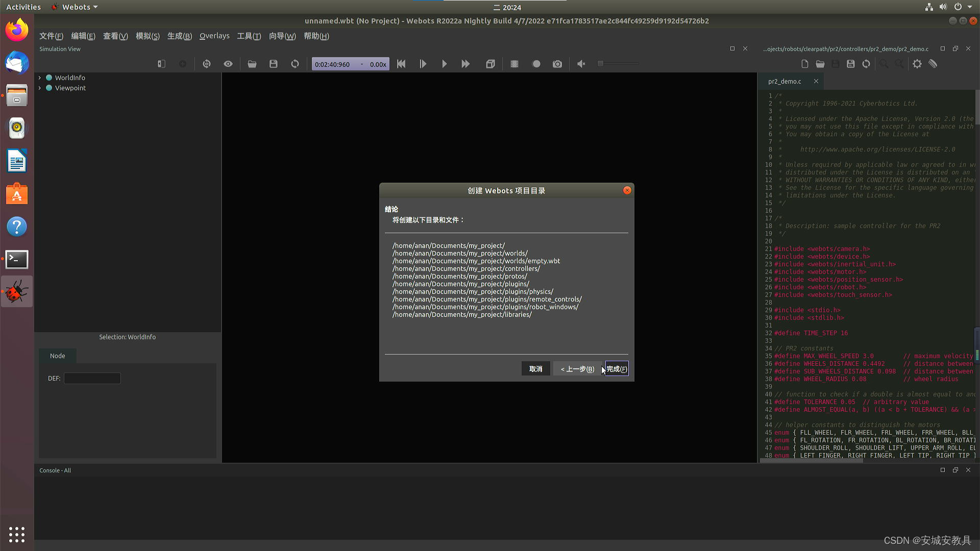Maximize the Console panel
The height and width of the screenshot is (551, 980).
(943, 470)
